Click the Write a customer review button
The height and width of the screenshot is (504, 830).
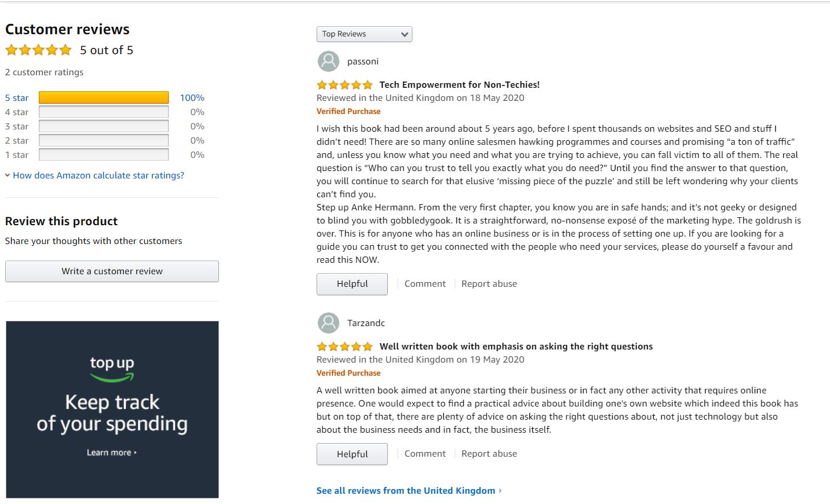pos(112,271)
